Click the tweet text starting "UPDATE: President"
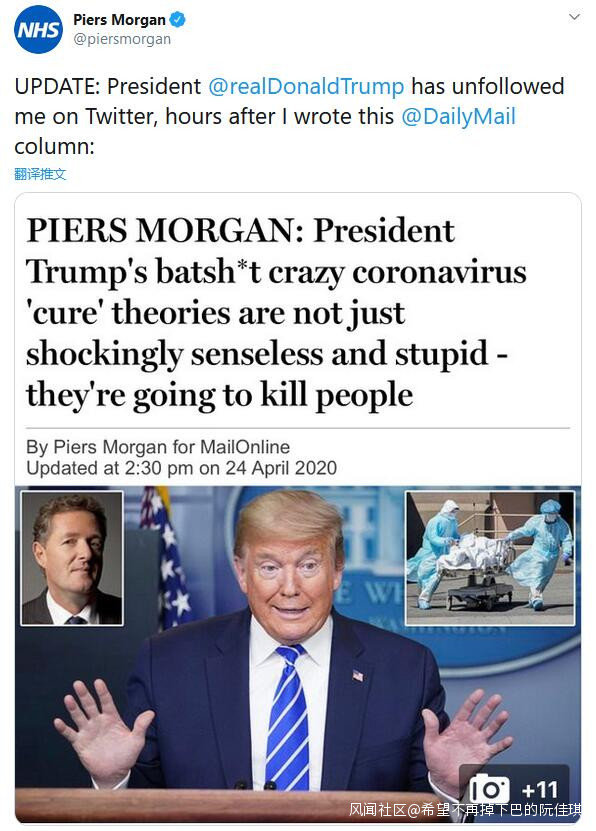Screen dimensions: 596x831 click(289, 116)
